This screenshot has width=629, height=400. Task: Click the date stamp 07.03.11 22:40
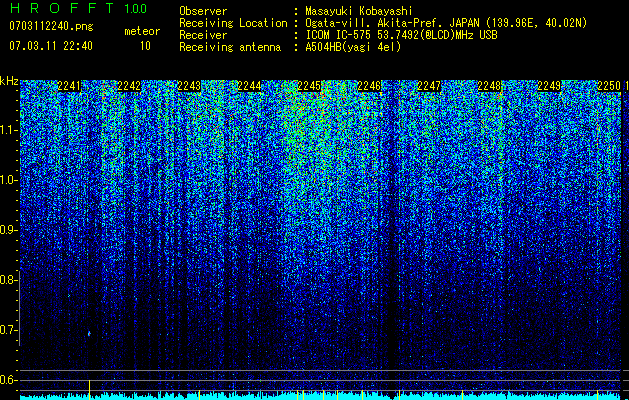tap(51, 46)
